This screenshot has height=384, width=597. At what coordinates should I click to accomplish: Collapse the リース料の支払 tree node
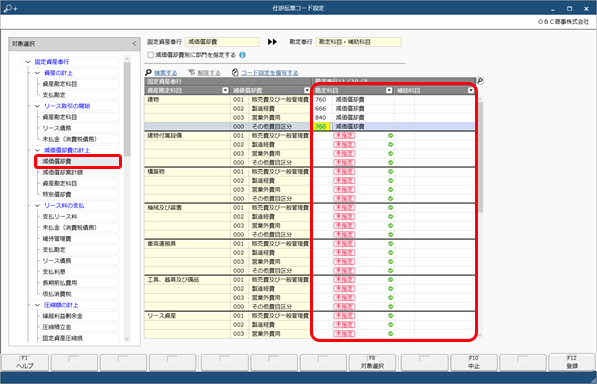[37, 206]
